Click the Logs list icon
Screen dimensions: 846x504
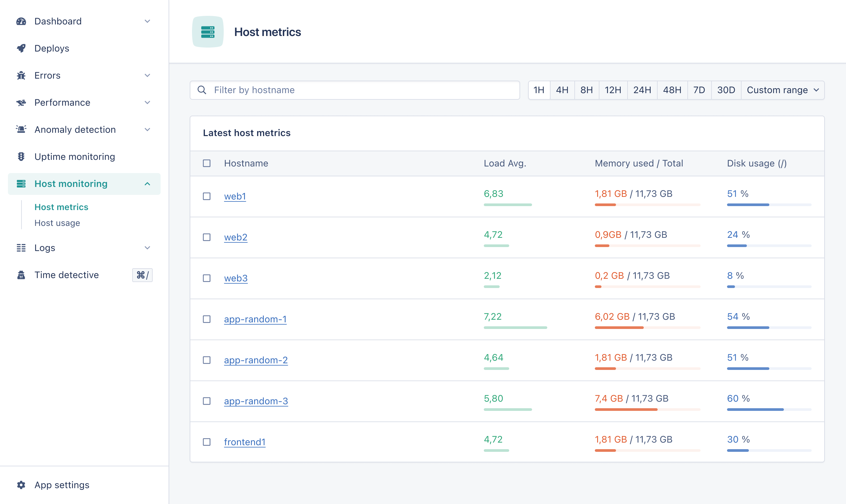21,248
